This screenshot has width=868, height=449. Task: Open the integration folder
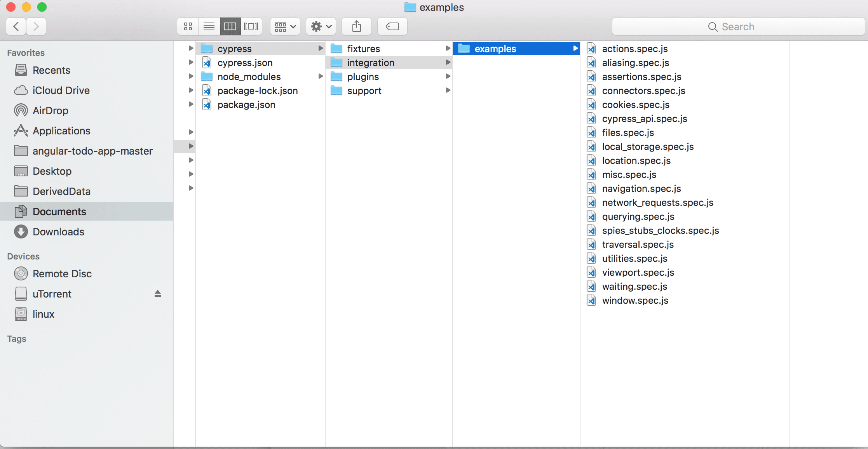click(370, 63)
